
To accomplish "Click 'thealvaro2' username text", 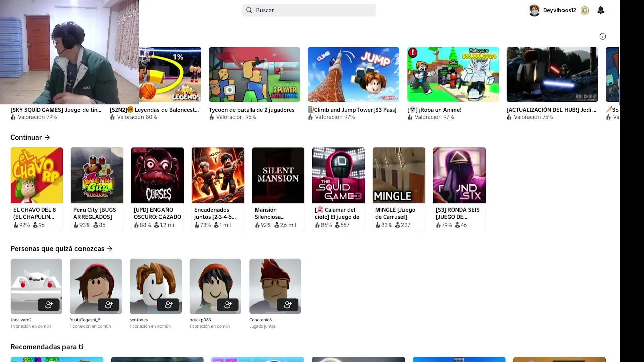I will 21,320.
